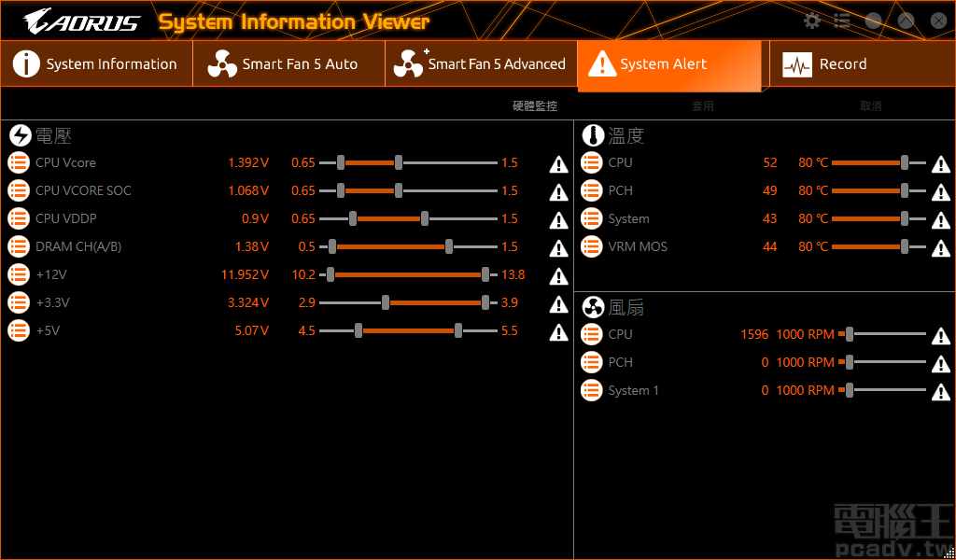Click the CPU VDDP list icon
Screen dimensions: 956x560
[19, 218]
